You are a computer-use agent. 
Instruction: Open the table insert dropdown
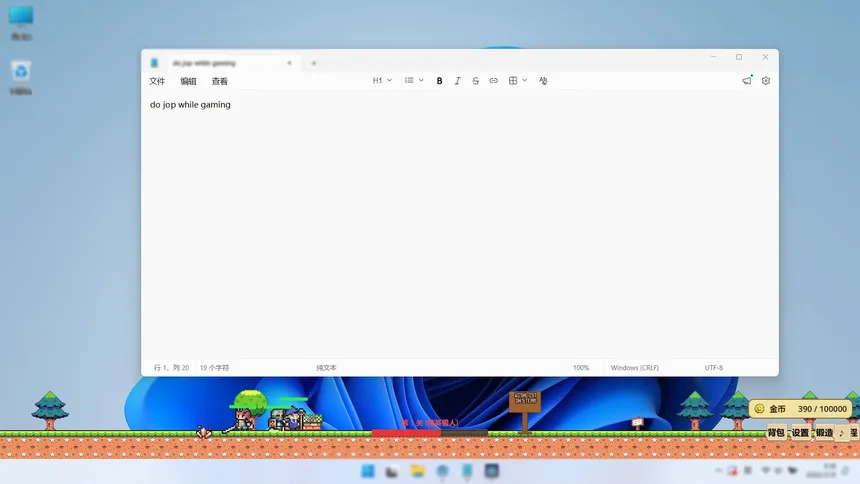(516, 81)
